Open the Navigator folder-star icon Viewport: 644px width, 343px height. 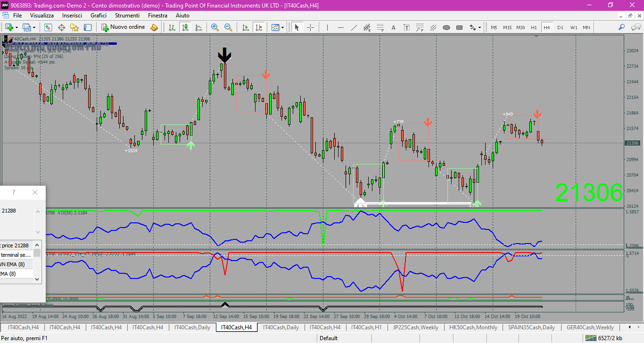click(74, 27)
